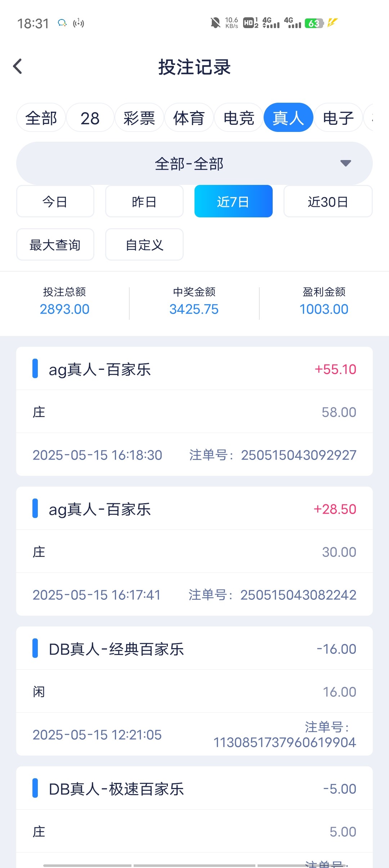389x868 pixels.
Task: Expand the 全部-全部 dropdown arrow
Action: click(x=345, y=163)
